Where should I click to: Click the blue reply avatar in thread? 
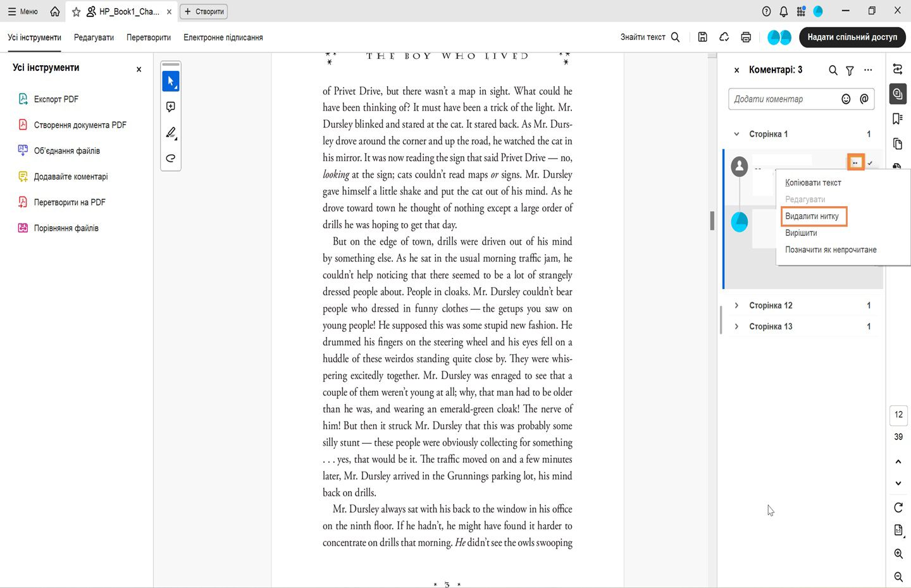click(740, 222)
